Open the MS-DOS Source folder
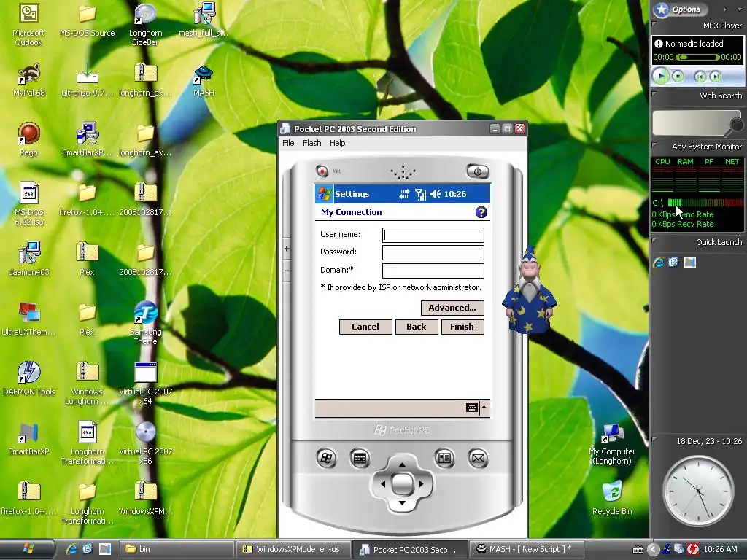The width and height of the screenshot is (747, 560). pos(88,21)
